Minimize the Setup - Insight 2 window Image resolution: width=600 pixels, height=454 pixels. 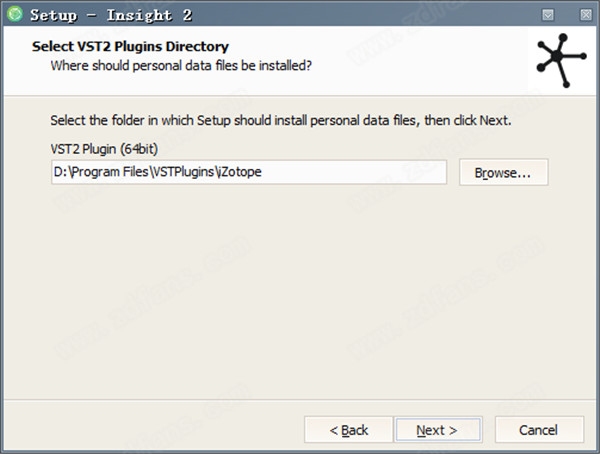(x=548, y=15)
